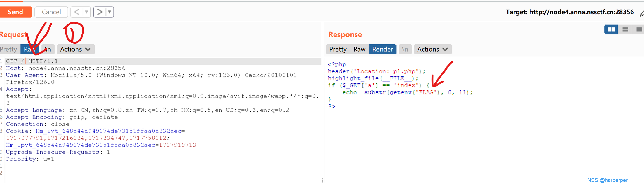
Task: Click the GET request line in editor
Action: [x=32, y=61]
